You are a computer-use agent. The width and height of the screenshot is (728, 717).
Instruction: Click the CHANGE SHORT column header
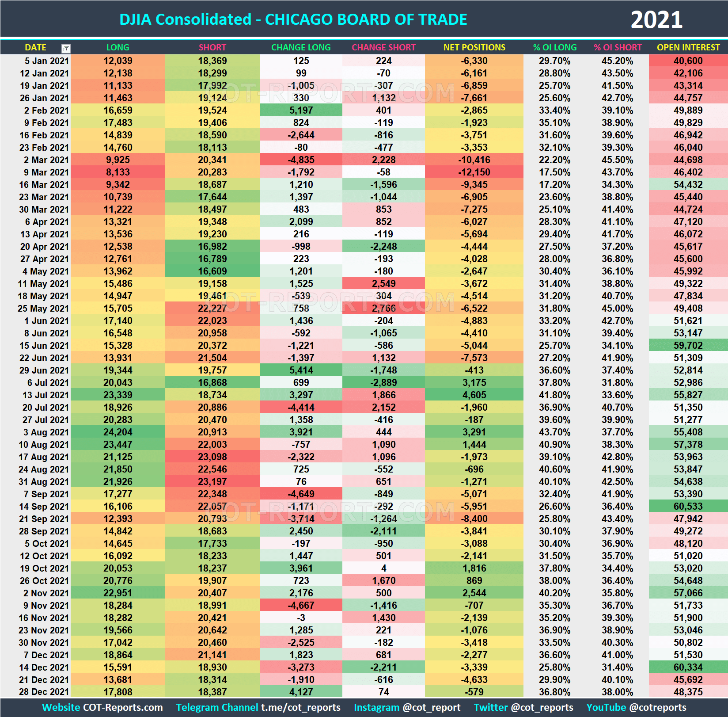383,48
